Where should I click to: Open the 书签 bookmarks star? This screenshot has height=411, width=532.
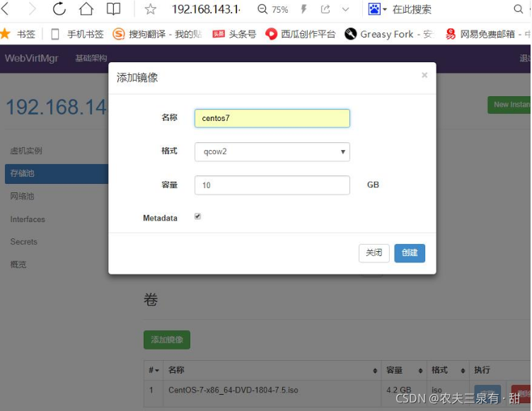pyautogui.click(x=18, y=34)
